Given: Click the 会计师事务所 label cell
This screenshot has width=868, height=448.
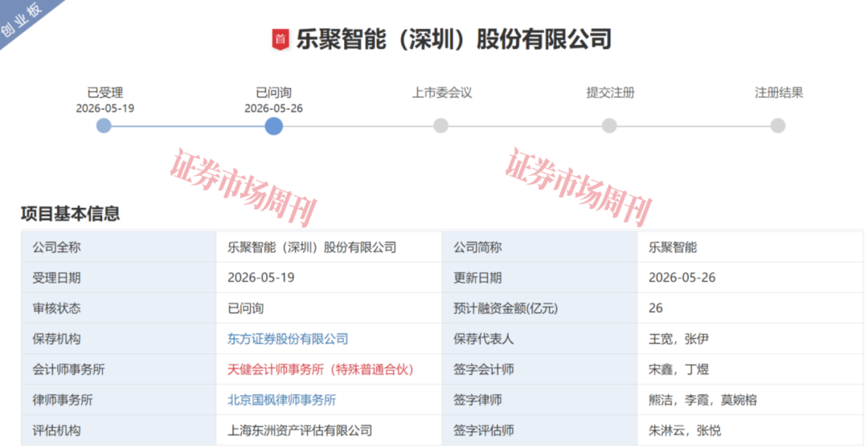Looking at the screenshot, I should pos(118,369).
